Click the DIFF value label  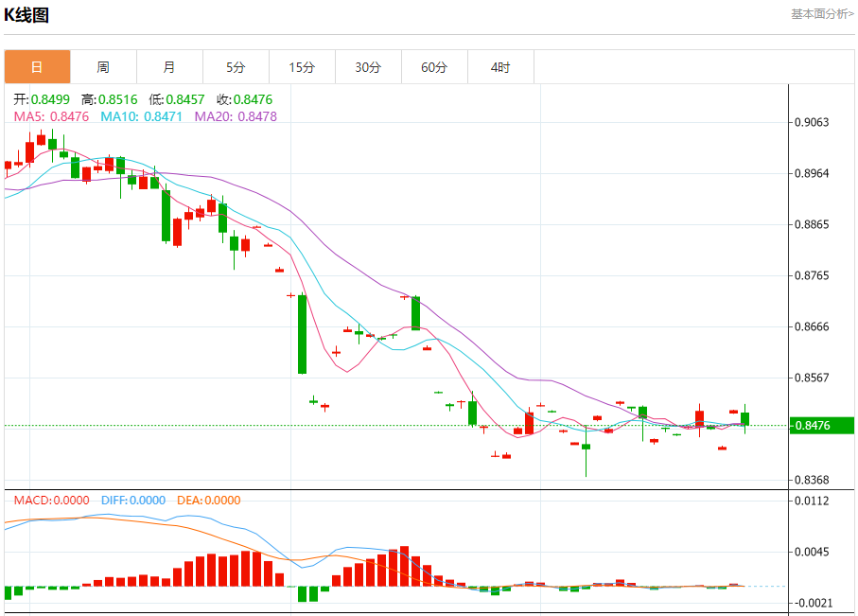click(133, 501)
